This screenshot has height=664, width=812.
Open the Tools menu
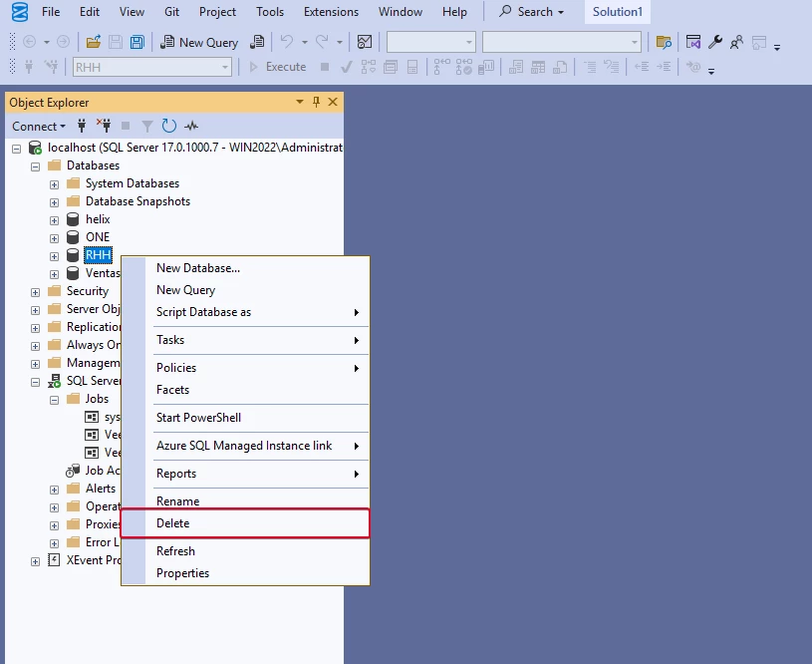point(270,11)
